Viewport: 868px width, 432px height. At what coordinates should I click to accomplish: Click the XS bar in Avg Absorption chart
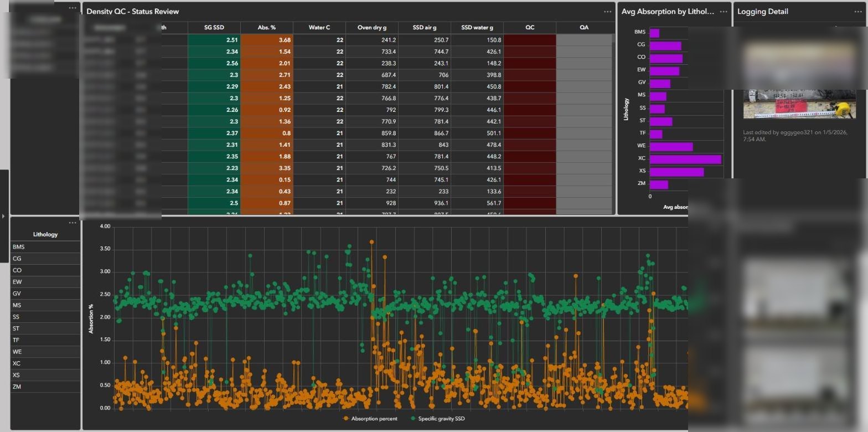tap(676, 172)
